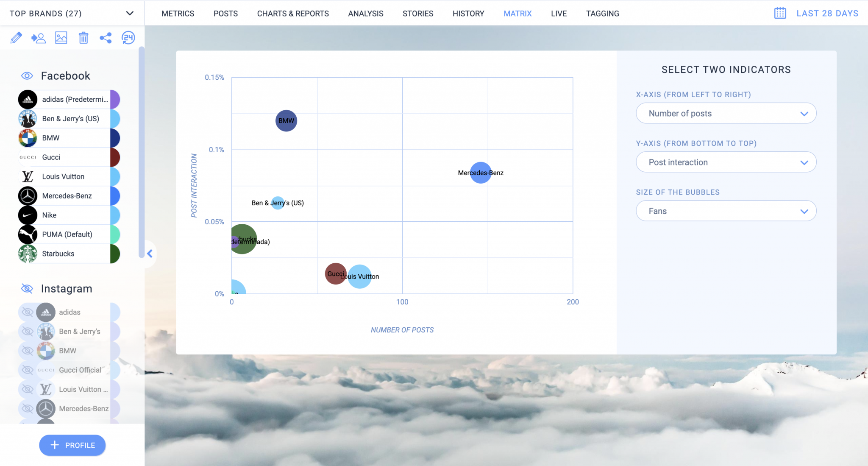
Task: Click the Starbucks brand avatar
Action: pyautogui.click(x=28, y=254)
